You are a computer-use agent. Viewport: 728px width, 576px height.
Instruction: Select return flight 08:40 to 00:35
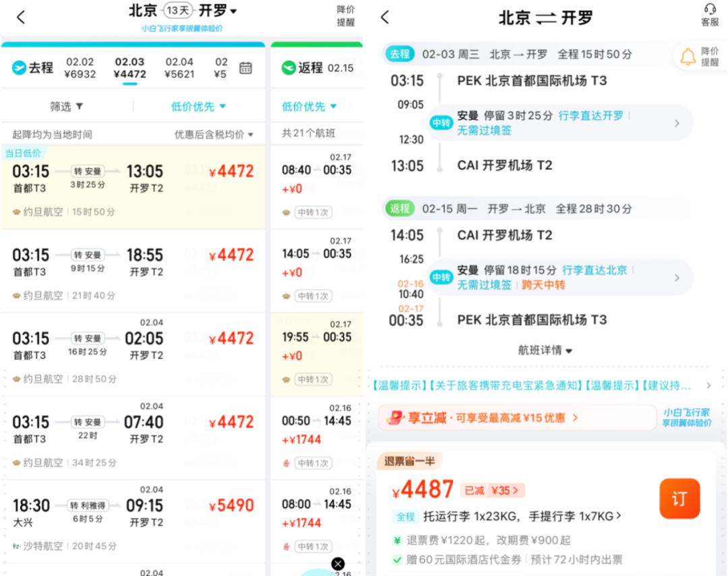point(317,187)
